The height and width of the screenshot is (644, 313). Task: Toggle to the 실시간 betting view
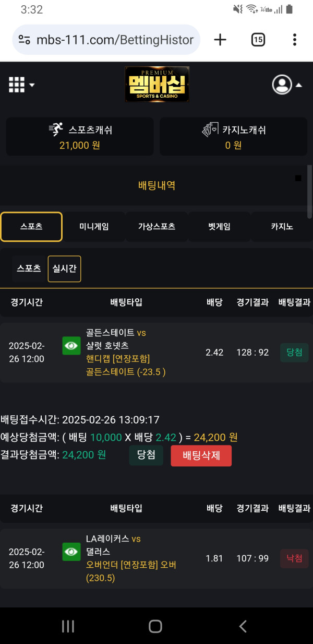[x=64, y=268]
